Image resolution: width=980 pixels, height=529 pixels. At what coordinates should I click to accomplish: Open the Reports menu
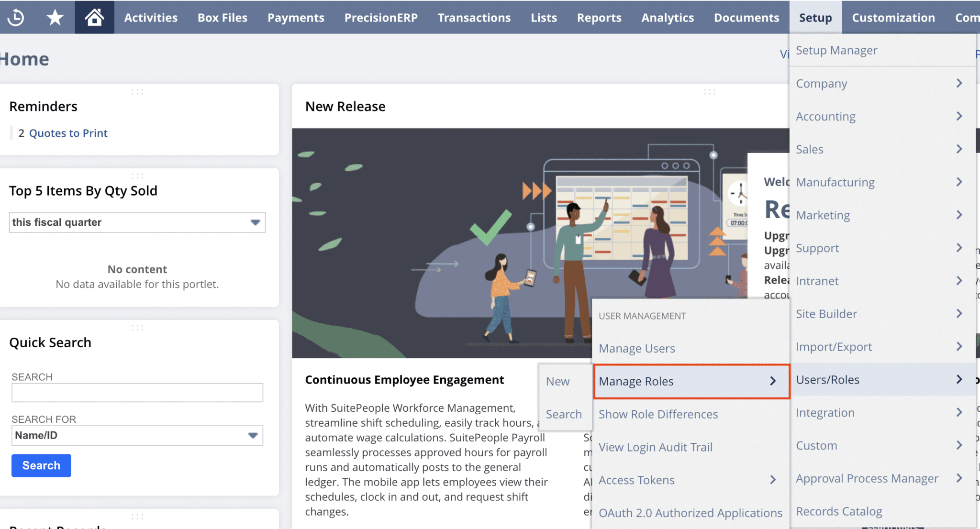[x=599, y=17]
